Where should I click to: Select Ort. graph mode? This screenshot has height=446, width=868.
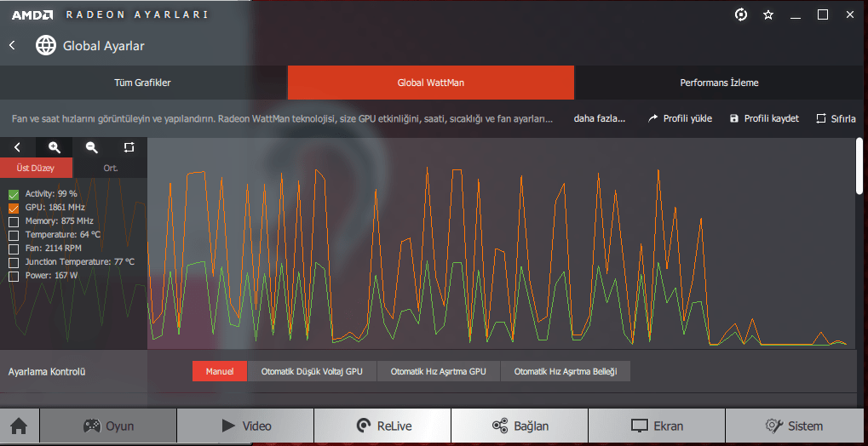[110, 169]
